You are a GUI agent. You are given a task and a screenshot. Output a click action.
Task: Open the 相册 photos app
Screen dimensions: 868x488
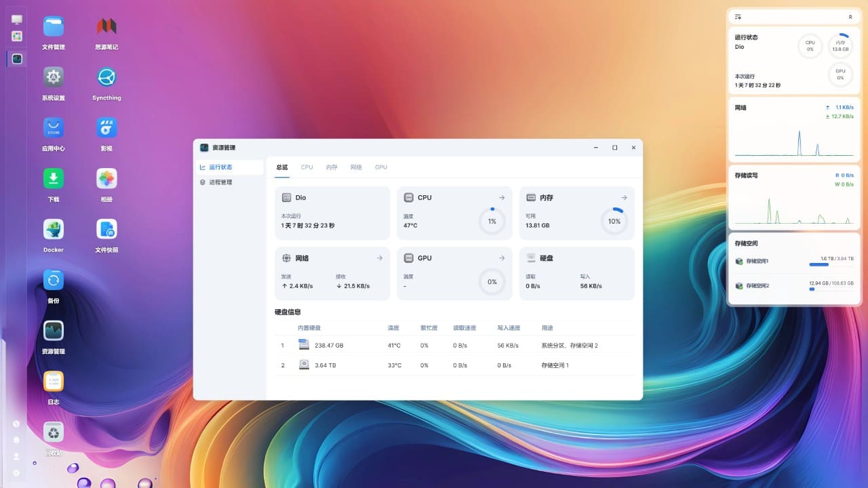pyautogui.click(x=106, y=179)
